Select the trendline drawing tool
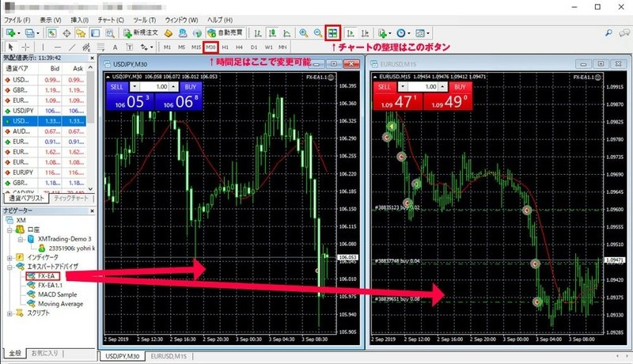This screenshot has width=633, height=364. 72,47
